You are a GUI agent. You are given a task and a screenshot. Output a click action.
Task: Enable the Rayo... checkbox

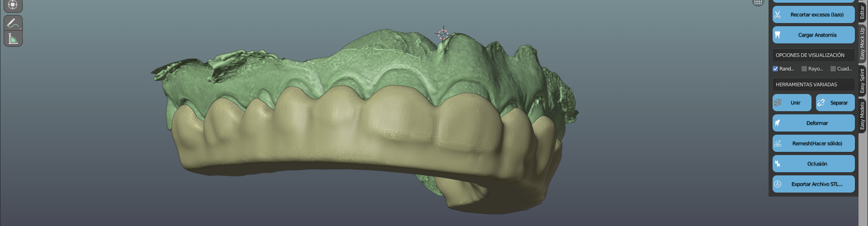804,69
